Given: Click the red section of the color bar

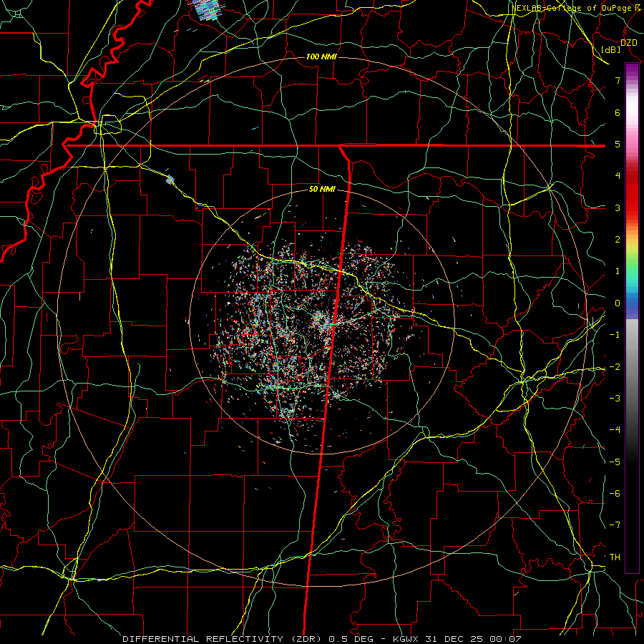Looking at the screenshot, I should tap(632, 193).
